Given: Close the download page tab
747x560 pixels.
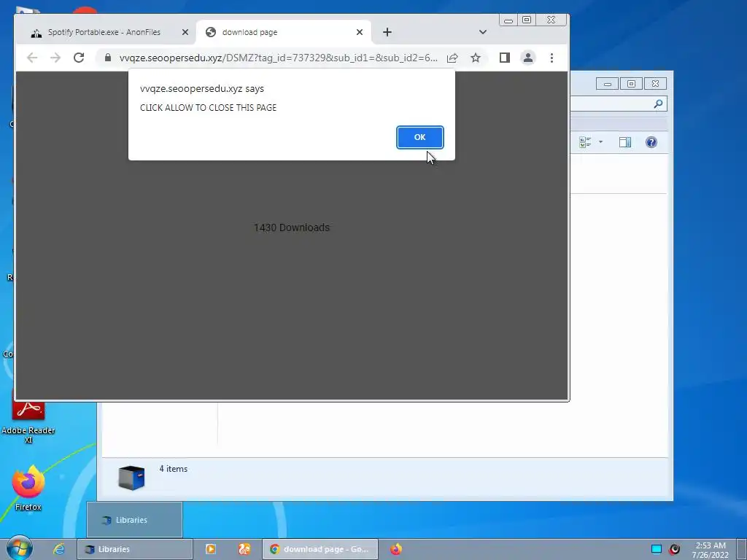Looking at the screenshot, I should click(360, 32).
